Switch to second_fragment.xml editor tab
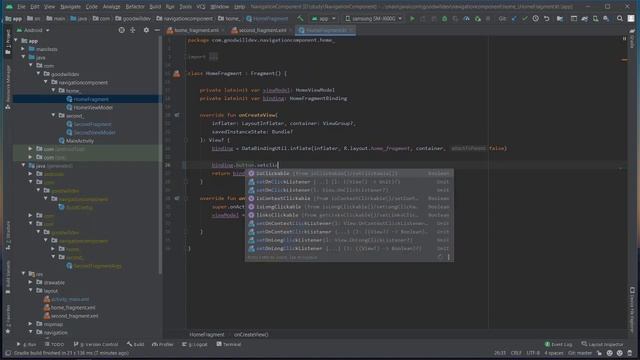Screen dimensions: 640x360 261,30
